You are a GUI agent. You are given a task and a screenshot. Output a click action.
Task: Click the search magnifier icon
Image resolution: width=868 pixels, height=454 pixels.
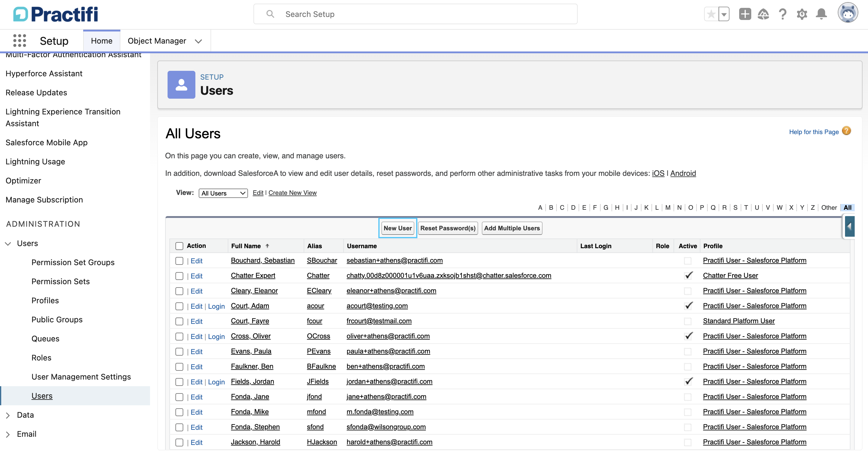270,14
